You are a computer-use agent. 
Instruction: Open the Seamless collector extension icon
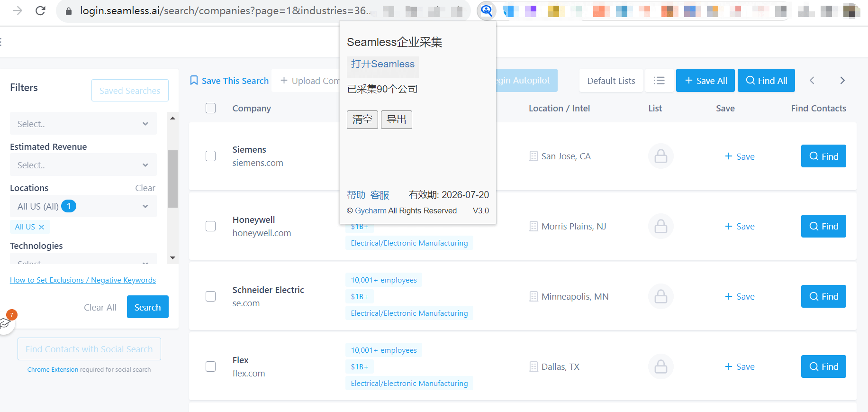tap(487, 10)
